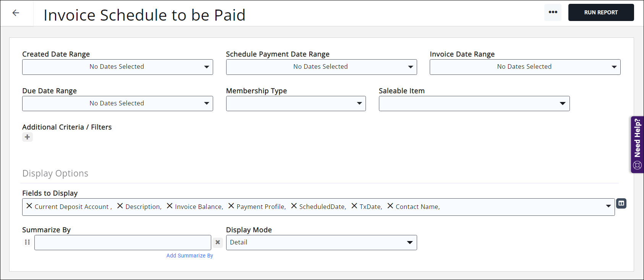Remove the Payment Profile field
This screenshot has width=644, height=280.
(231, 206)
